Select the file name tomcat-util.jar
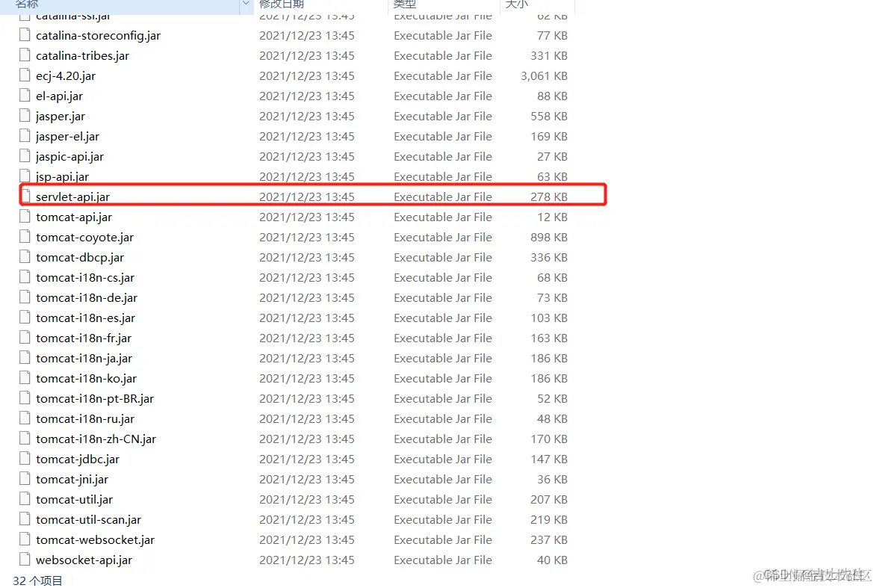This screenshot has width=877, height=588. (75, 499)
